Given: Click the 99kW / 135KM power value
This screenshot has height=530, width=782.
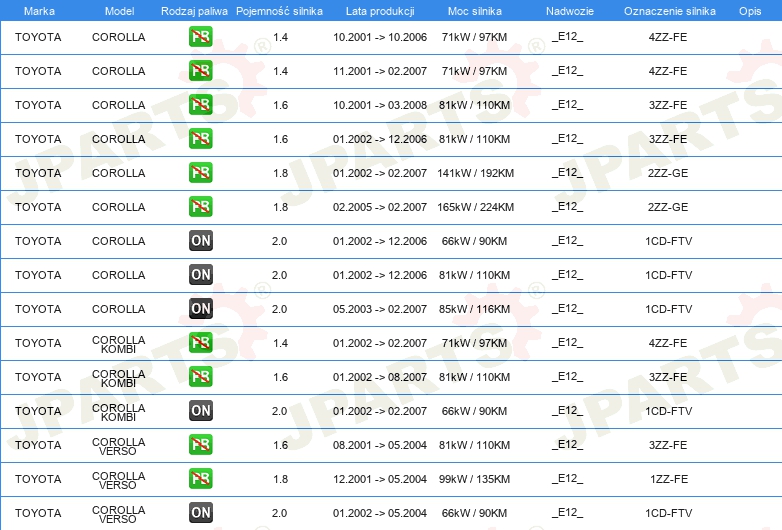Looking at the screenshot, I should [474, 479].
